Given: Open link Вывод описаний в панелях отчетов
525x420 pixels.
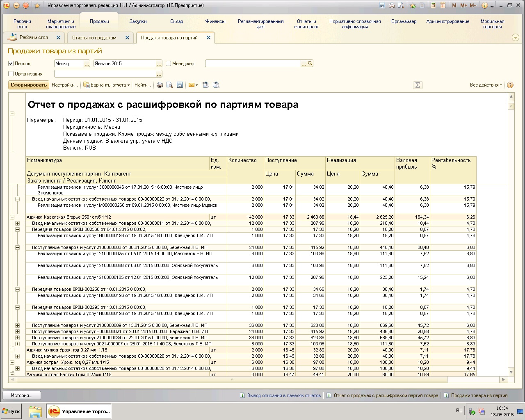Looking at the screenshot, I should pos(284,395).
